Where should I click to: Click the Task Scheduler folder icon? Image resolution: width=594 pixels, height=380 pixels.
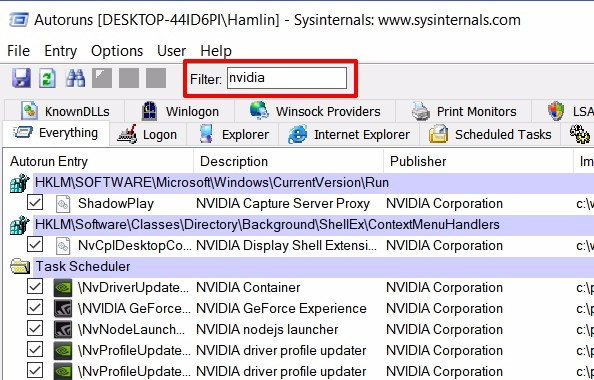tap(20, 266)
